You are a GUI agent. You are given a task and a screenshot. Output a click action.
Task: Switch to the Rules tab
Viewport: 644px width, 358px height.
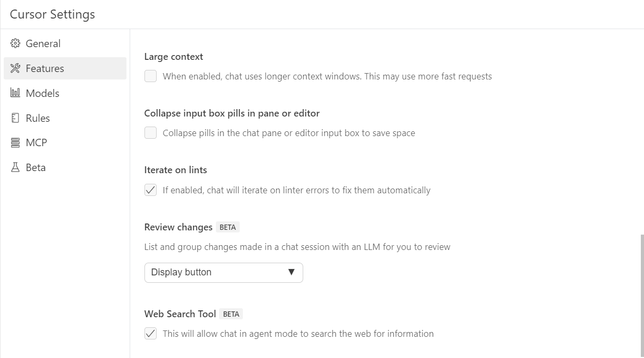[38, 118]
